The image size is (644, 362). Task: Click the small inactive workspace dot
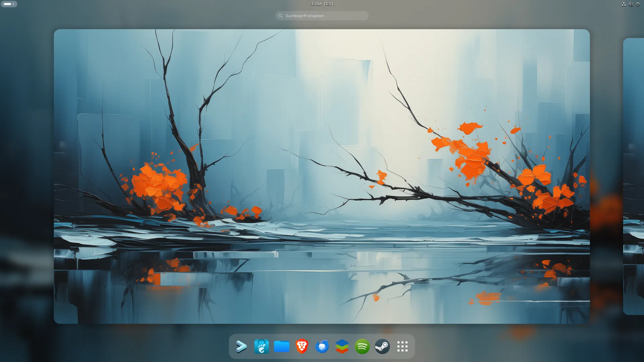(13, 4)
